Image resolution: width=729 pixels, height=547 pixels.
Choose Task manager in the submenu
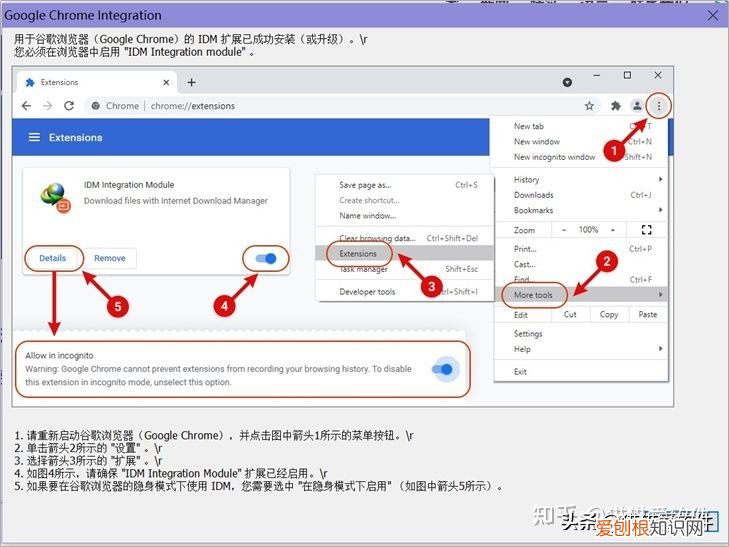404,269
